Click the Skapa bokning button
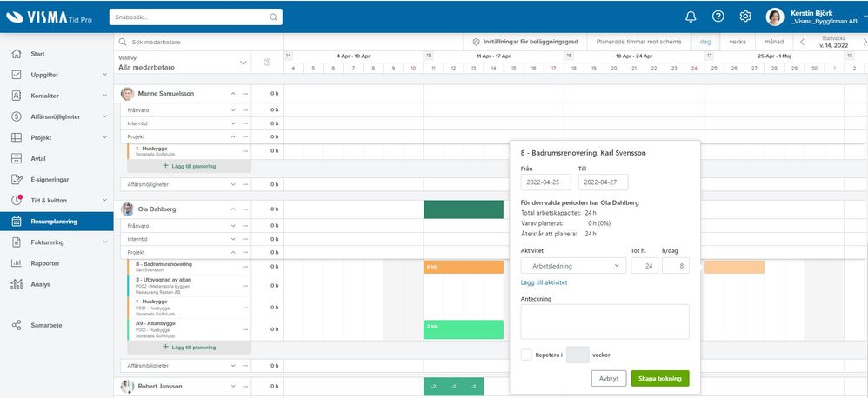This screenshot has height=398, width=868. [660, 379]
